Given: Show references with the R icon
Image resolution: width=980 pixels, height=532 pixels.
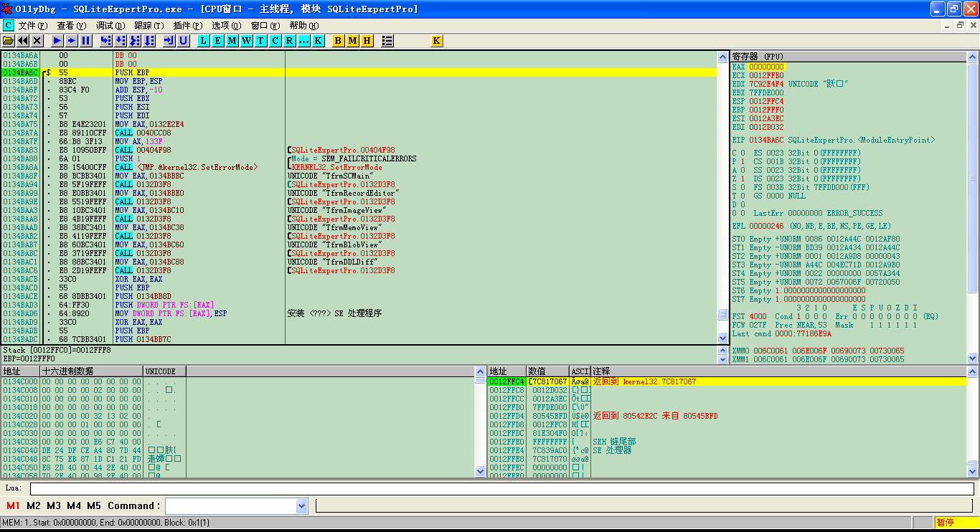Looking at the screenshot, I should 290,41.
